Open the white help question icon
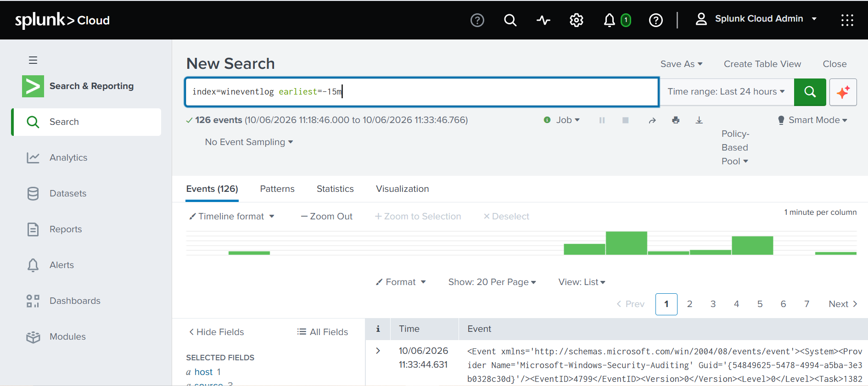This screenshot has height=386, width=868. pos(656,20)
